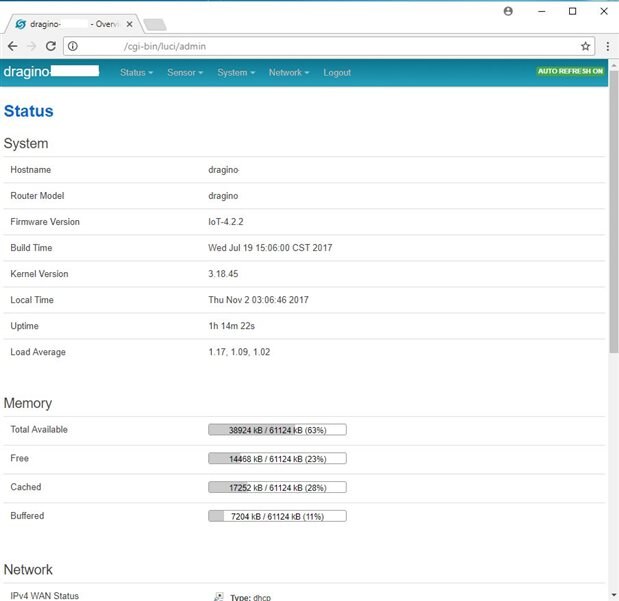Click the firmware version IoT-4.2.2
The image size is (619, 601).
point(225,222)
